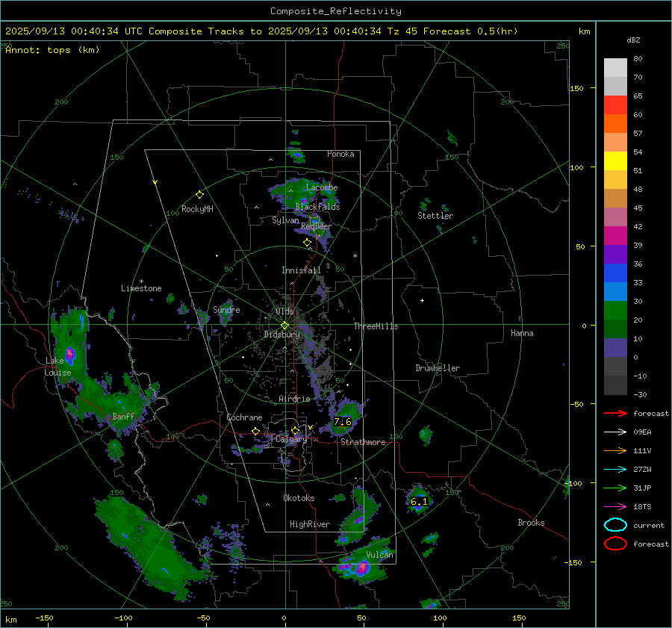Click the Vulcan label

380,555
